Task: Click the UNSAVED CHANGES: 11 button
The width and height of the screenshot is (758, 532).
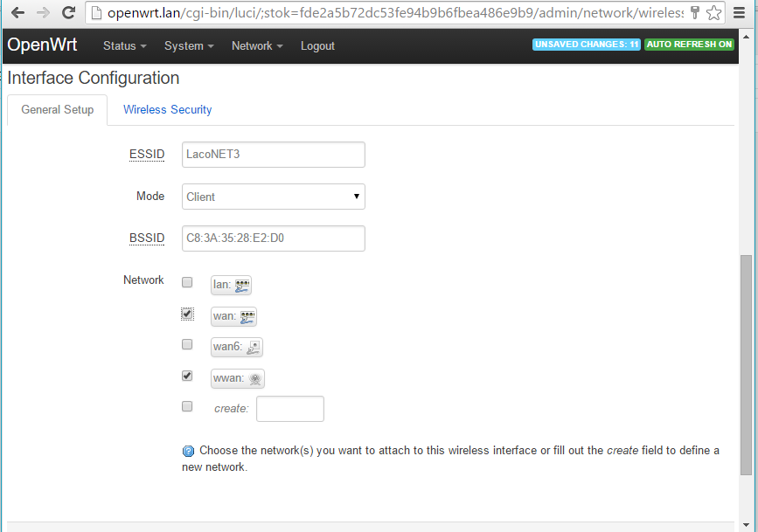Action: (x=586, y=44)
